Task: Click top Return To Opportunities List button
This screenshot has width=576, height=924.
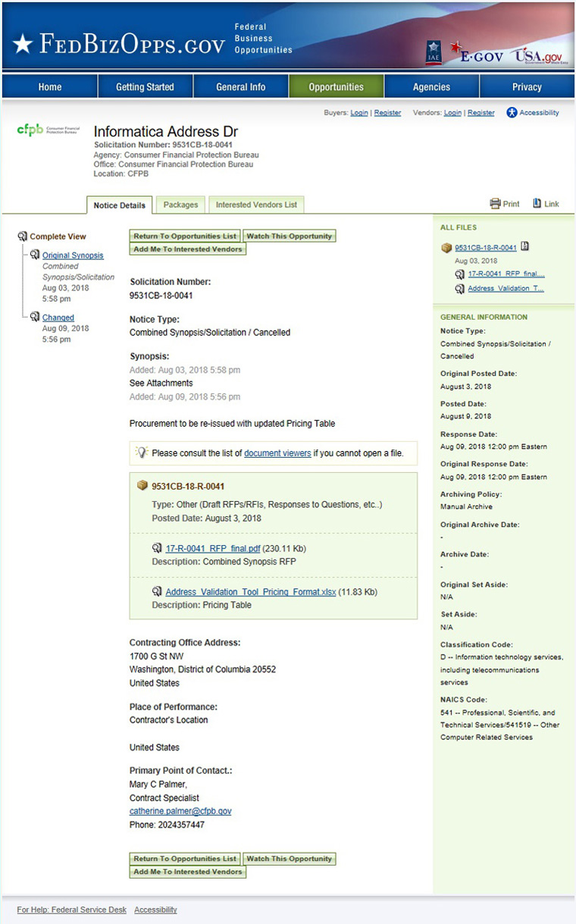Action: pos(186,236)
